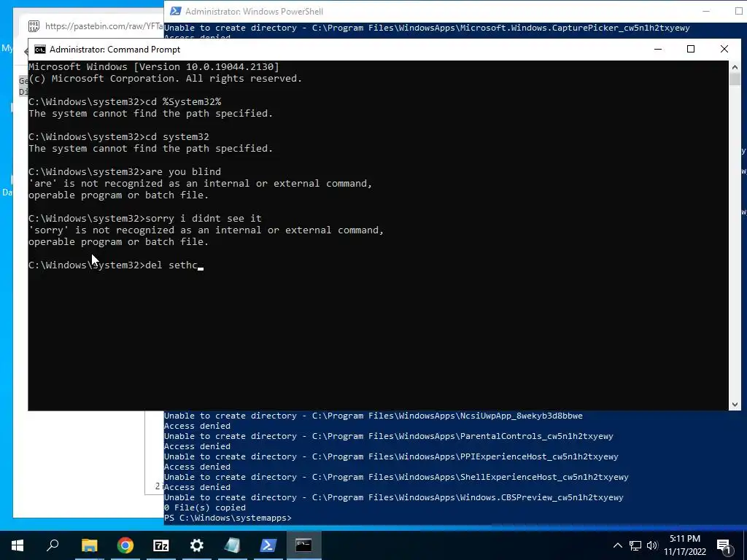
Task: Click 'cd system32' command text
Action: [x=177, y=137]
